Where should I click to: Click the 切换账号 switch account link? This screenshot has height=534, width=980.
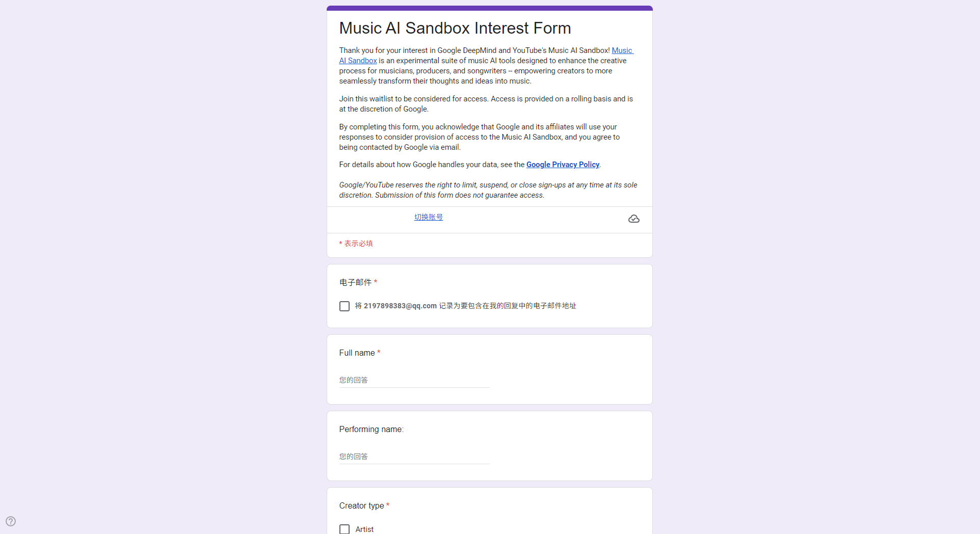coord(428,217)
